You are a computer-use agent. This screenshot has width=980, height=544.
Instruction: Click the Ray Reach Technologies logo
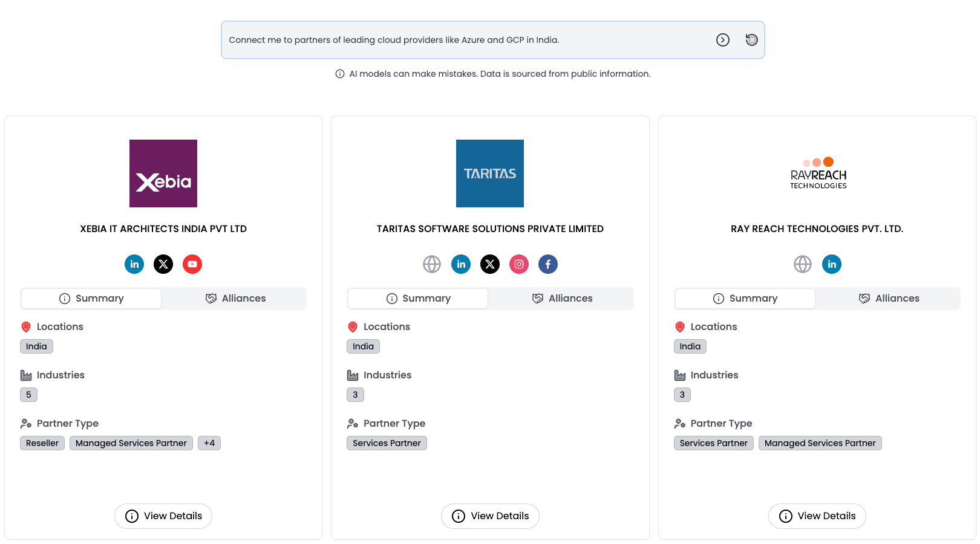817,173
